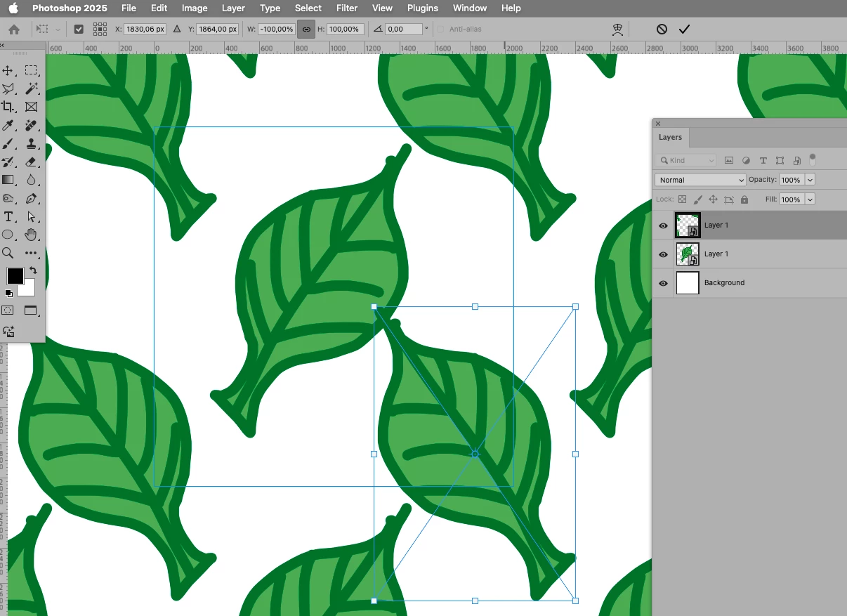Select the Blur tool
This screenshot has height=616, width=847.
point(32,180)
